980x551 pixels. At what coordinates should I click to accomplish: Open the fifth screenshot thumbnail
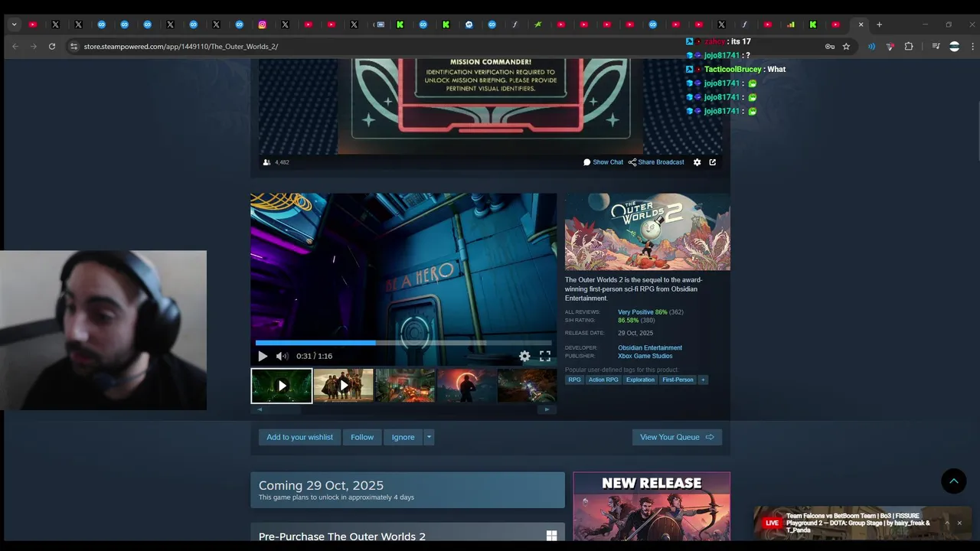527,386
